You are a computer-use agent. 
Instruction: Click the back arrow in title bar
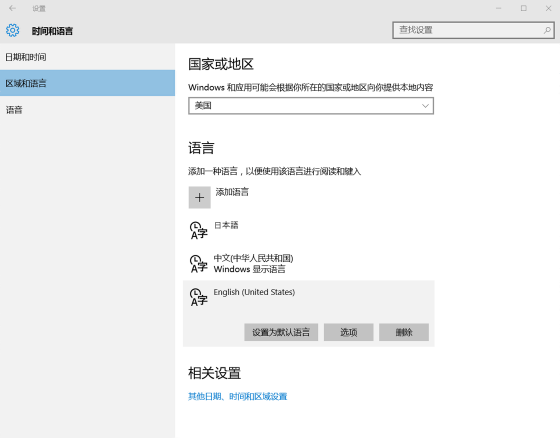point(12,8)
